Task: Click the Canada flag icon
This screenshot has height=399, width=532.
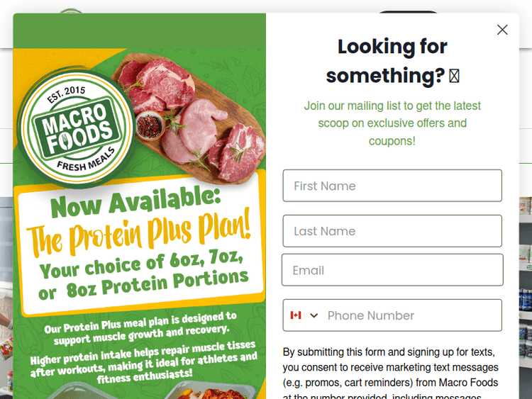Action: [x=296, y=315]
